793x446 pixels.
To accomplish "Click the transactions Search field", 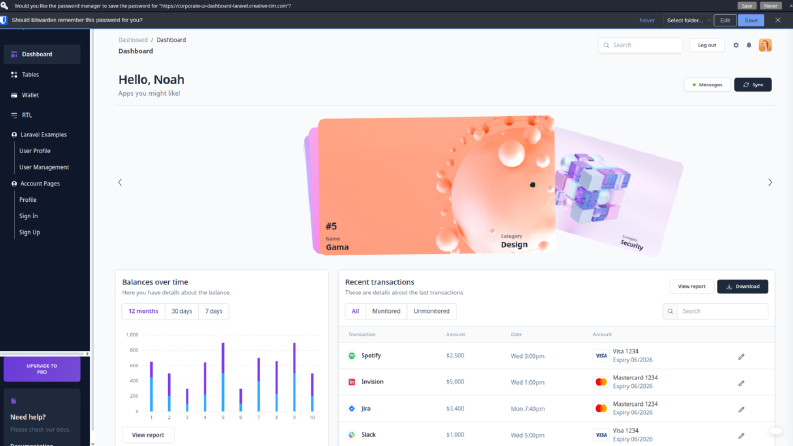I will [x=722, y=311].
